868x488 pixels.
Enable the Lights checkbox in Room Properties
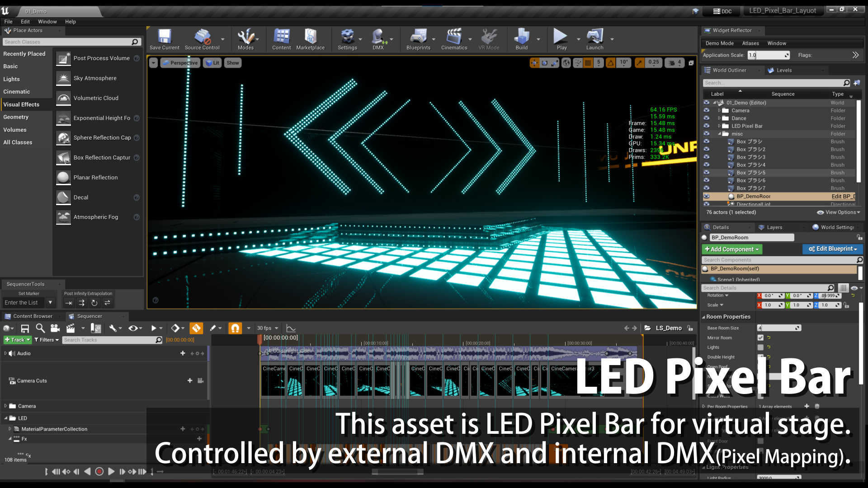(x=761, y=347)
